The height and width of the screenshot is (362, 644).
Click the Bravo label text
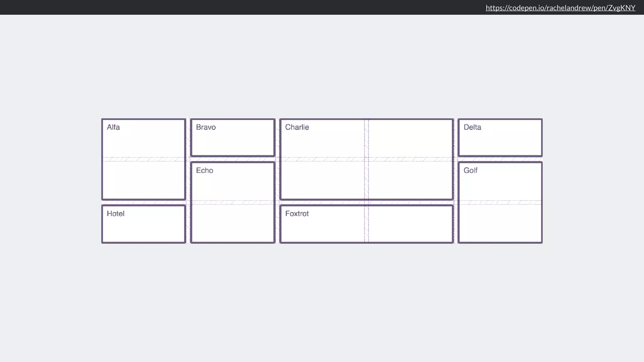206,127
